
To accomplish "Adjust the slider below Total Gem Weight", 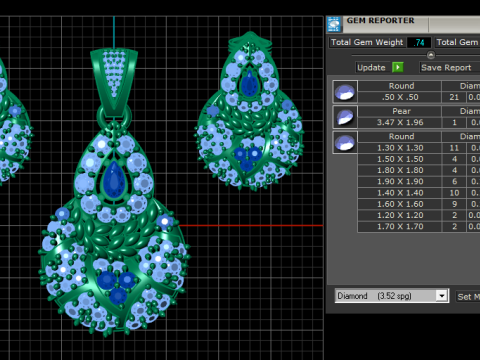I will 431,55.
